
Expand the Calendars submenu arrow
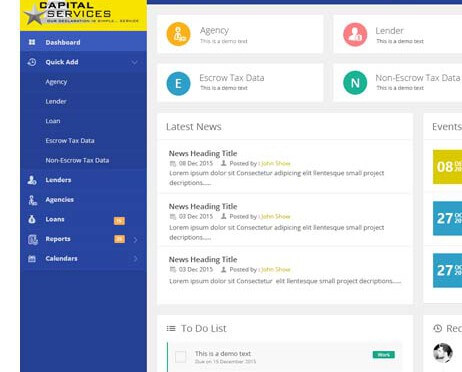click(x=135, y=259)
